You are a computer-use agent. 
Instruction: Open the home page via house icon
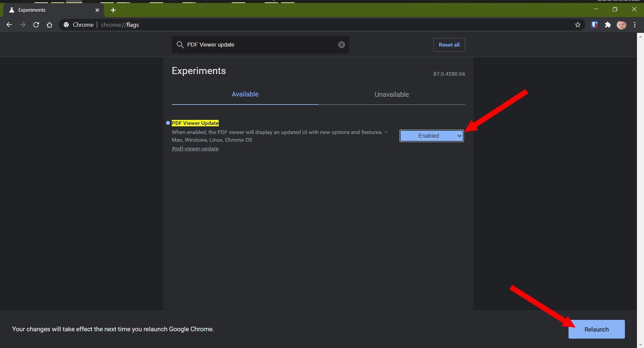pos(49,25)
